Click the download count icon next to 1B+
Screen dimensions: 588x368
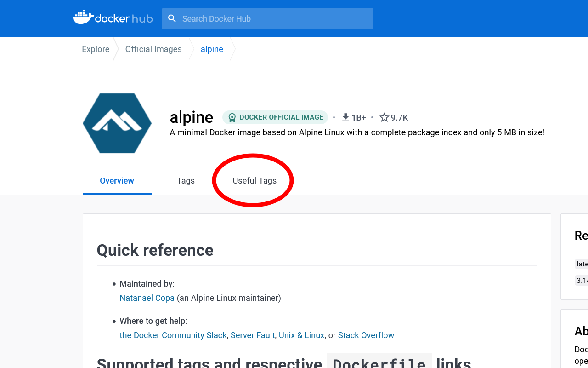[345, 117]
